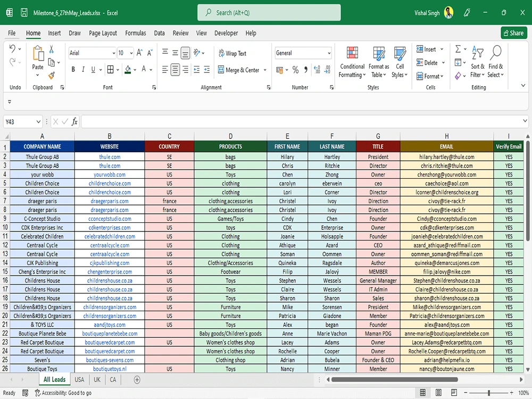The height and width of the screenshot is (399, 532).
Task: Toggle Italic formatting
Action: pos(83,70)
